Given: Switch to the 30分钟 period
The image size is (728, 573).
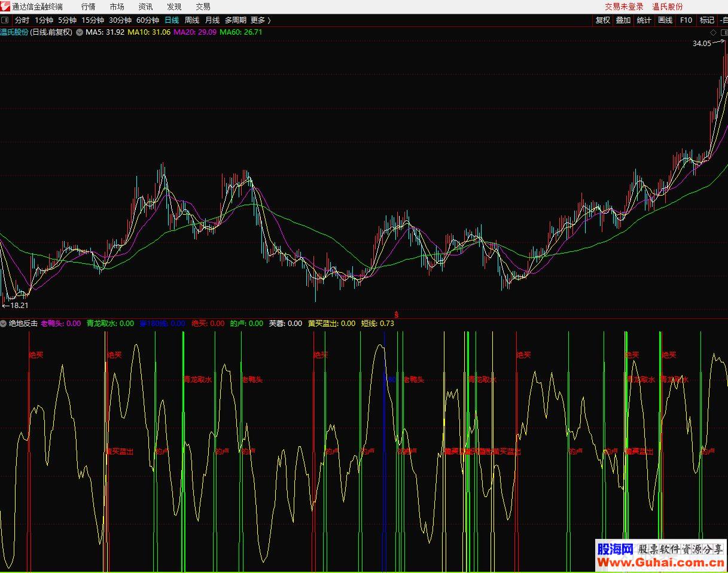Looking at the screenshot, I should tap(120, 20).
